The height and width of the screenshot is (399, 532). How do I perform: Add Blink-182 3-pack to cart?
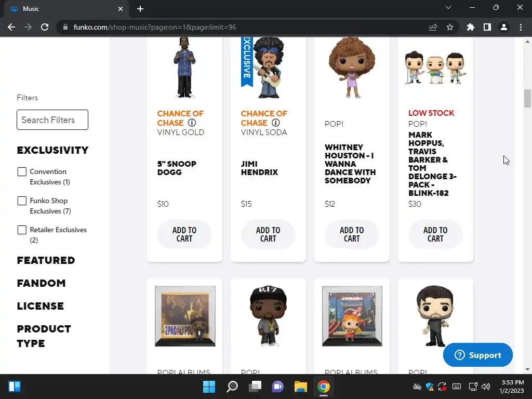click(x=435, y=234)
